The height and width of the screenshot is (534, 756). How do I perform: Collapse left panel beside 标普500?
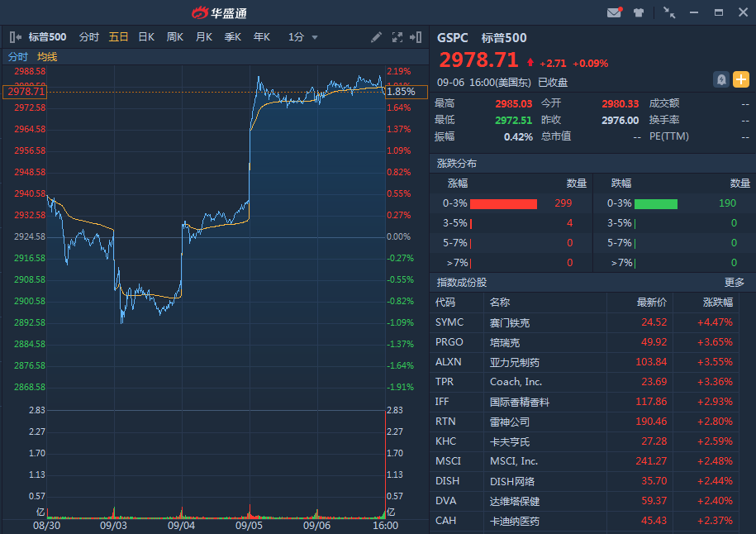pos(15,37)
